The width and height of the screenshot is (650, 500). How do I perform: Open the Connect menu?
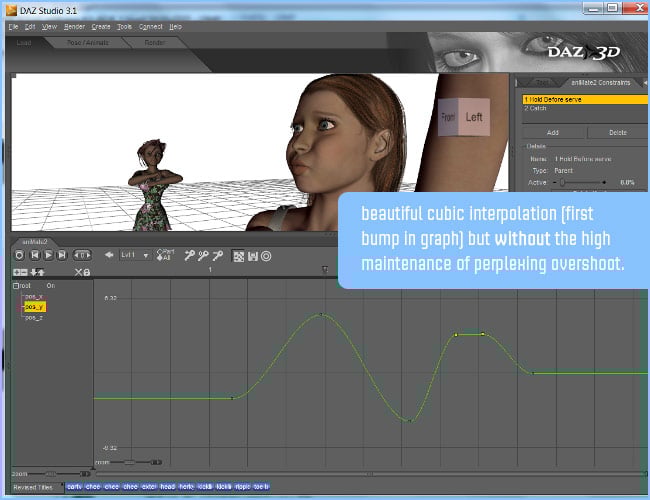[150, 27]
